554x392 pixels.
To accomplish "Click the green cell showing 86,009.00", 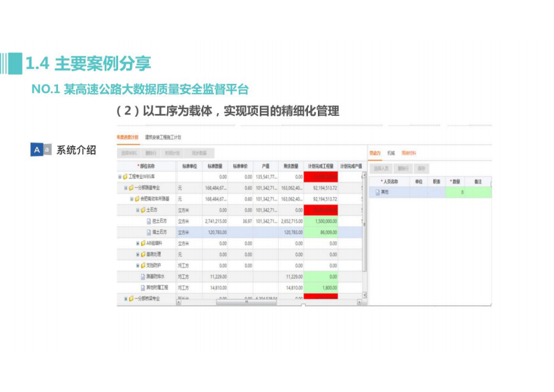I will (x=321, y=232).
